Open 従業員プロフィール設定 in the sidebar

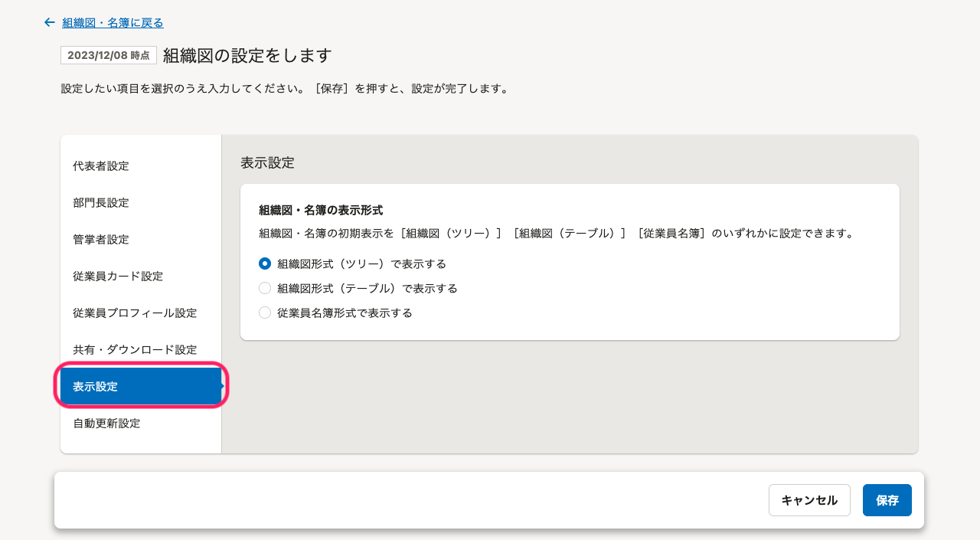pyautogui.click(x=135, y=313)
